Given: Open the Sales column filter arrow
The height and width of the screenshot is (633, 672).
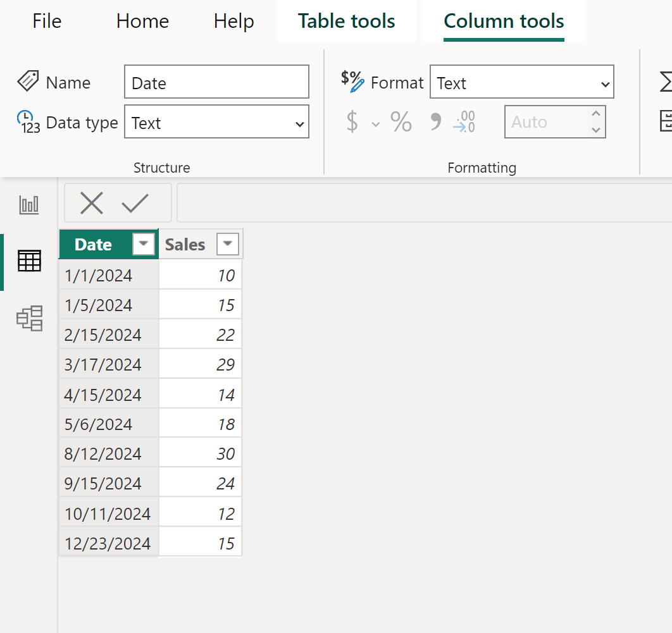Looking at the screenshot, I should click(x=228, y=244).
